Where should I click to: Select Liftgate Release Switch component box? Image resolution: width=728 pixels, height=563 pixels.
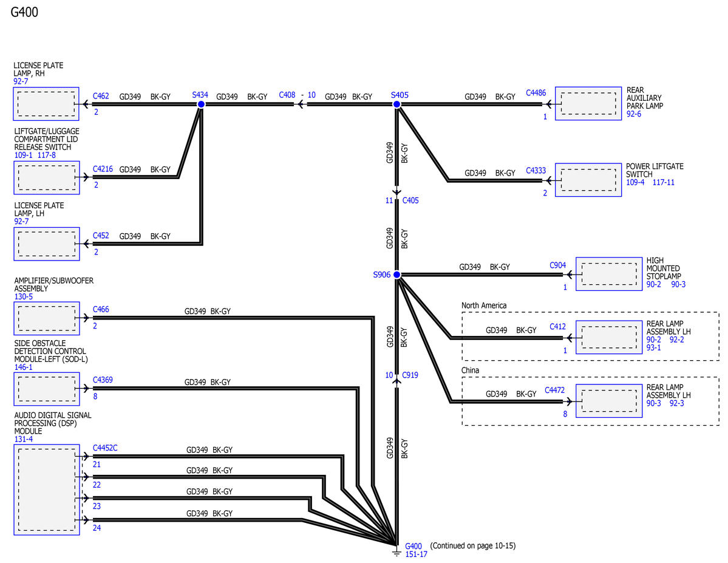pyautogui.click(x=46, y=177)
